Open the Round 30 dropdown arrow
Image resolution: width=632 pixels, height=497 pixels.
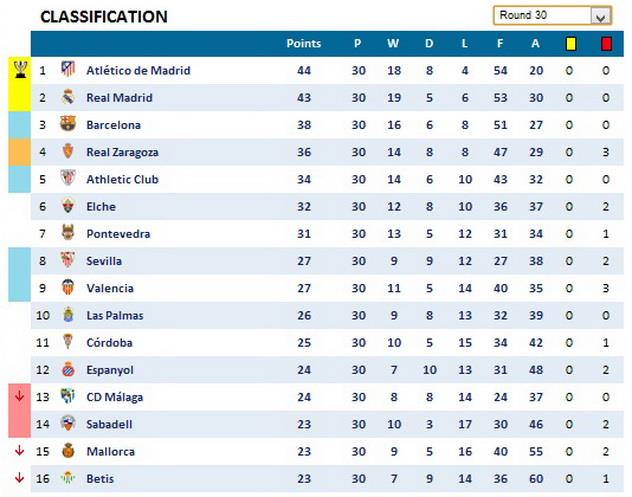(600, 16)
